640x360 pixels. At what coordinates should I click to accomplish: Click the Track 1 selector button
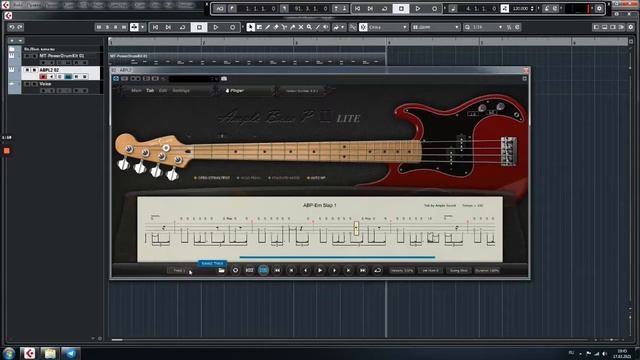(x=179, y=270)
